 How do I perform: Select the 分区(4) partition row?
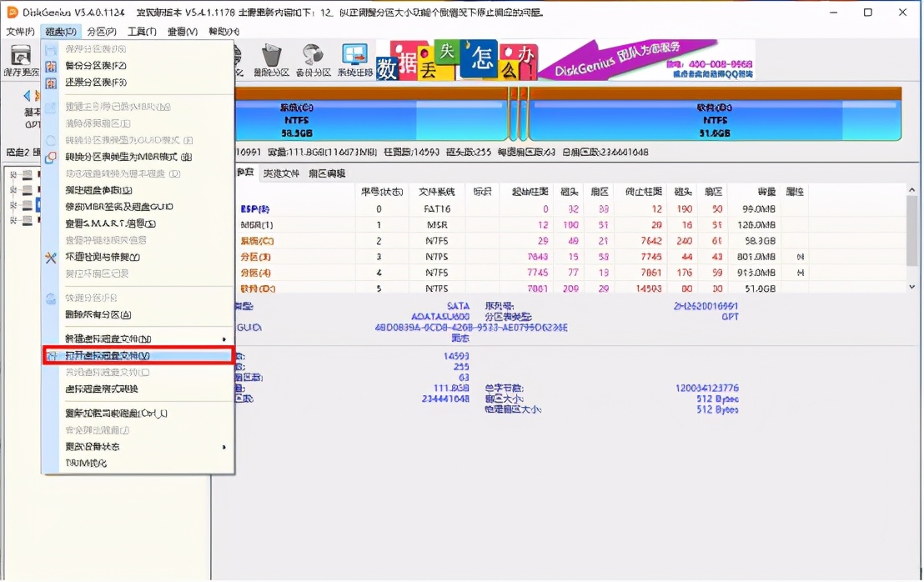(521, 273)
